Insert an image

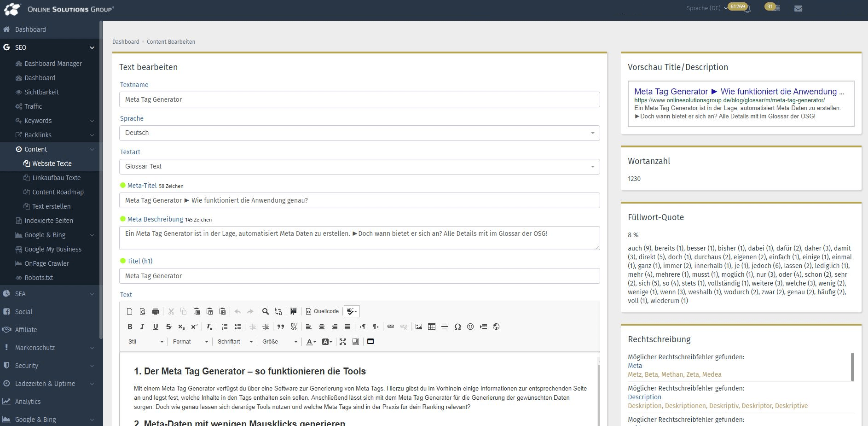tap(419, 327)
